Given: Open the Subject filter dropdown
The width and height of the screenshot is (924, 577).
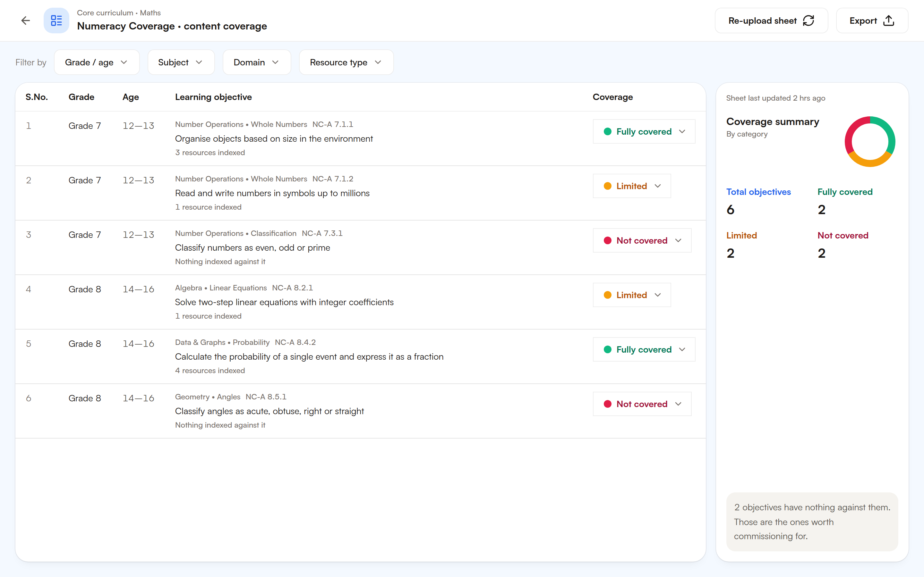Looking at the screenshot, I should (181, 62).
